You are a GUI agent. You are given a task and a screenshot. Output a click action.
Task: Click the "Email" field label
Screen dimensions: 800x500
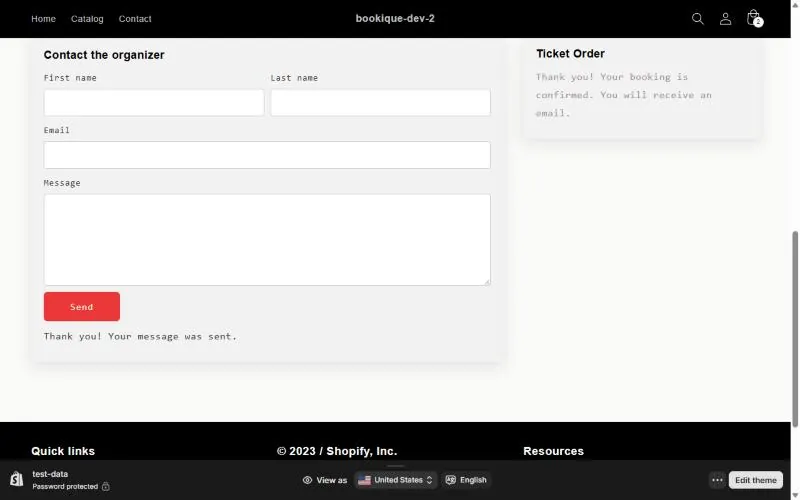click(57, 130)
